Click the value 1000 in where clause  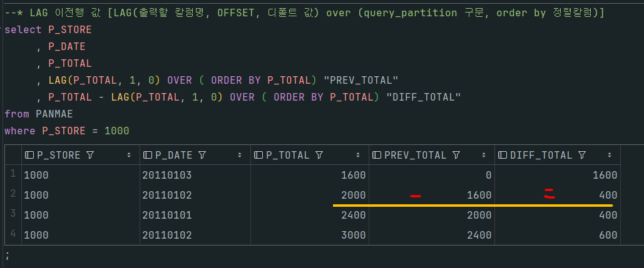point(117,131)
